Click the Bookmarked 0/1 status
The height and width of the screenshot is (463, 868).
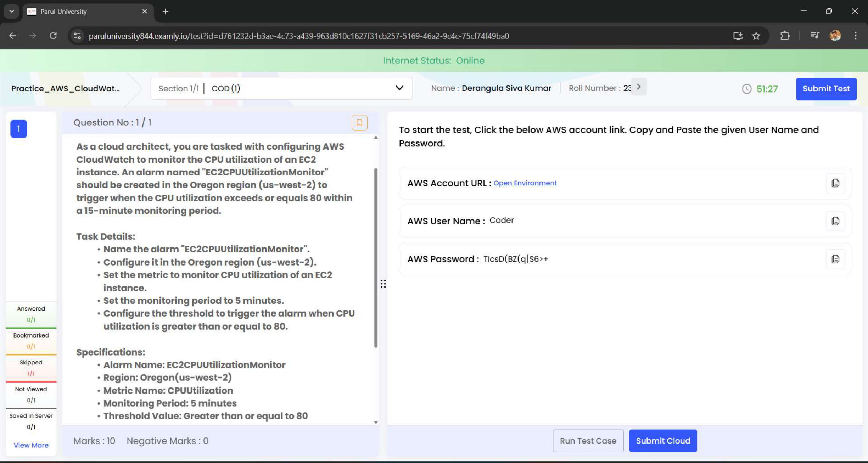(x=31, y=341)
